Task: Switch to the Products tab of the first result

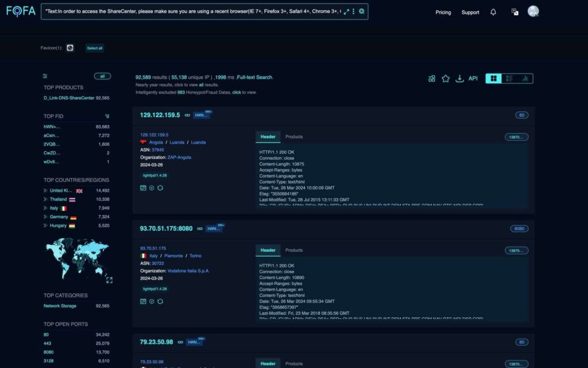Action: [293, 137]
